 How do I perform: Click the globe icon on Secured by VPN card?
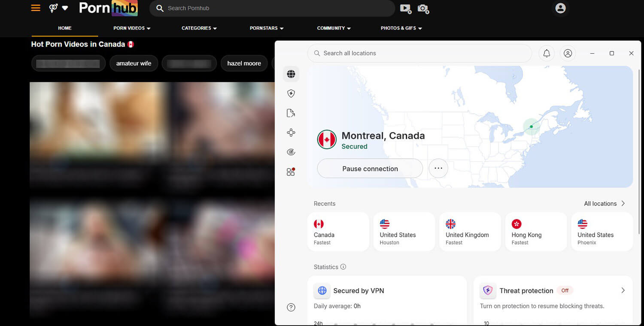322,290
